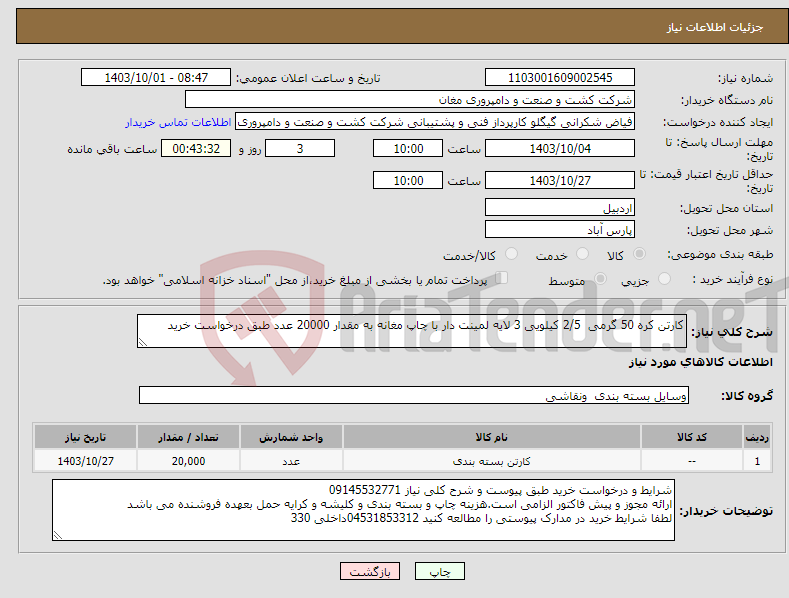Click the اطلاعات کالاهای مورد نیاز heading
Viewport: 789px width, 598px height.
click(x=700, y=362)
